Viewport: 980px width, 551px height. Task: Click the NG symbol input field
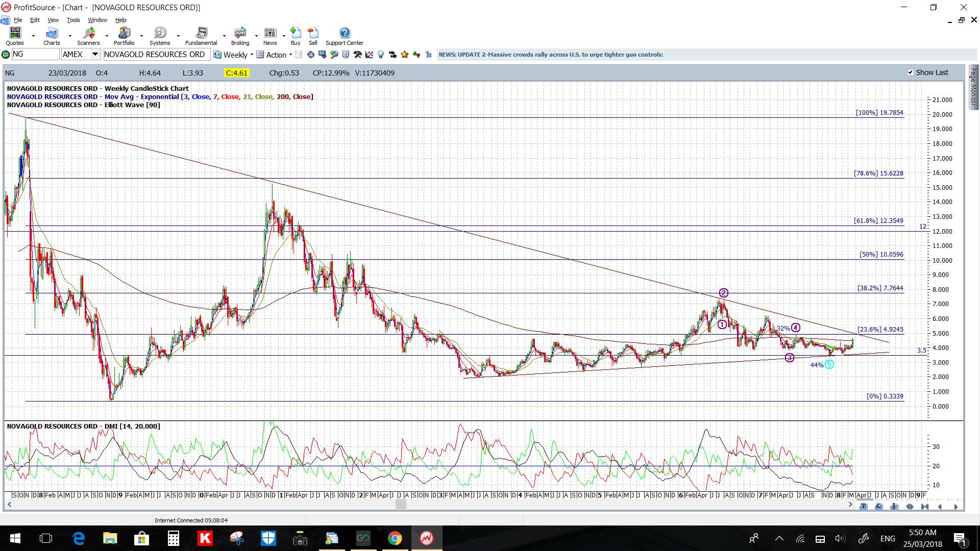pos(35,54)
